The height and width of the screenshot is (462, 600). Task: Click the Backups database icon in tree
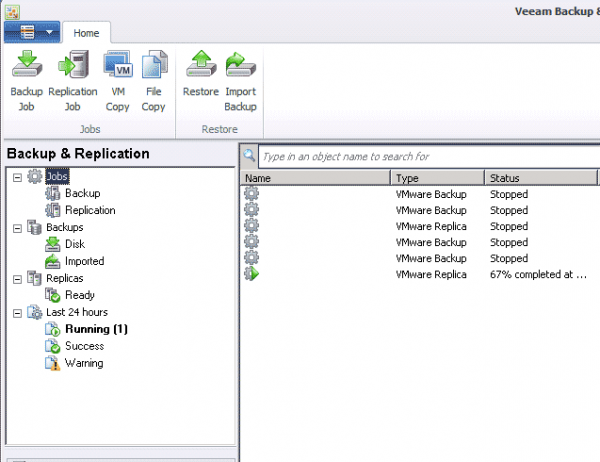pos(34,227)
